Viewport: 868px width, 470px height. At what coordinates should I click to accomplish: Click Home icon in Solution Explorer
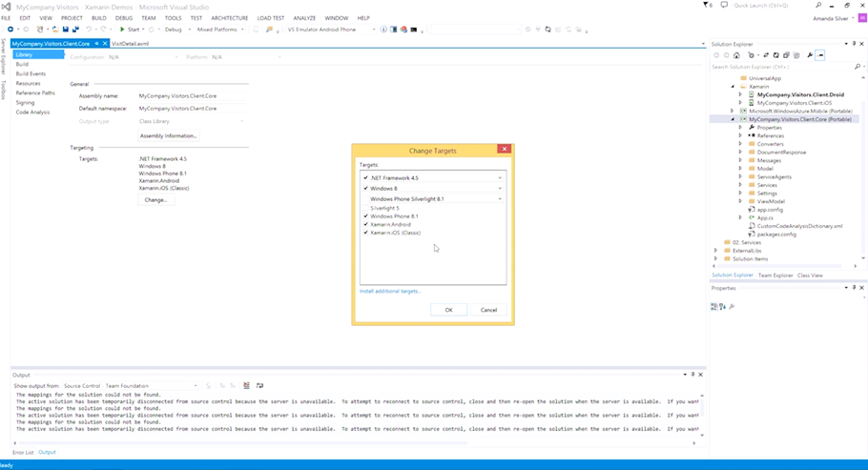[x=736, y=55]
